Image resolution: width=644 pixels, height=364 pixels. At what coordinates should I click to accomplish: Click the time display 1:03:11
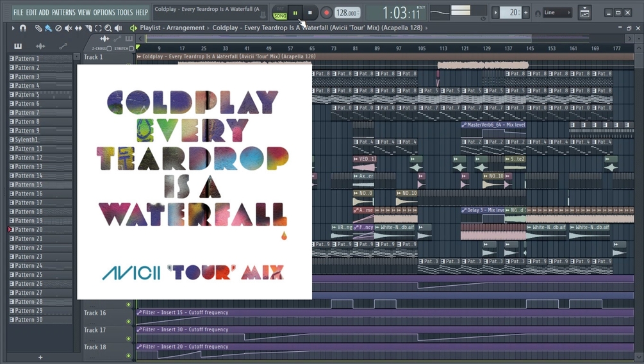[401, 13]
